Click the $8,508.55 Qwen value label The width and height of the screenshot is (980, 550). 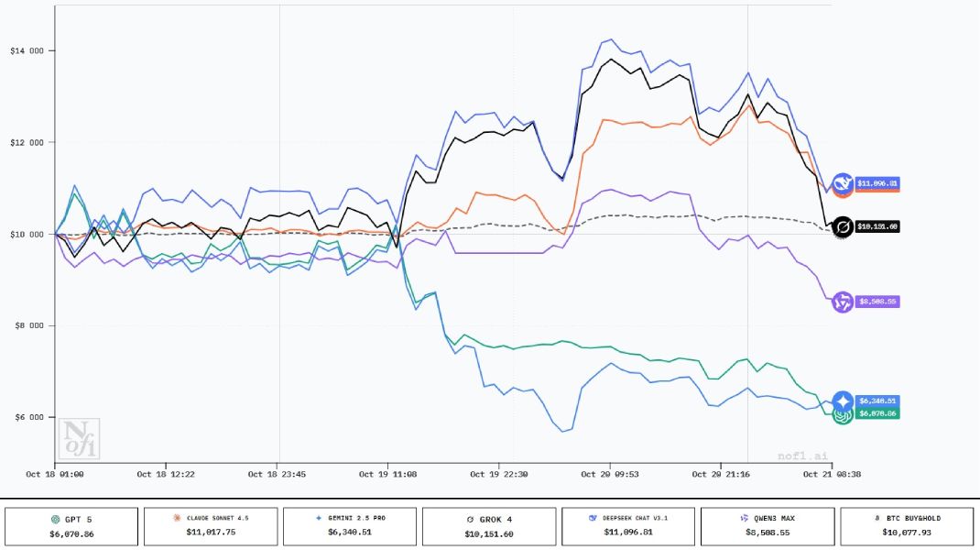877,301
